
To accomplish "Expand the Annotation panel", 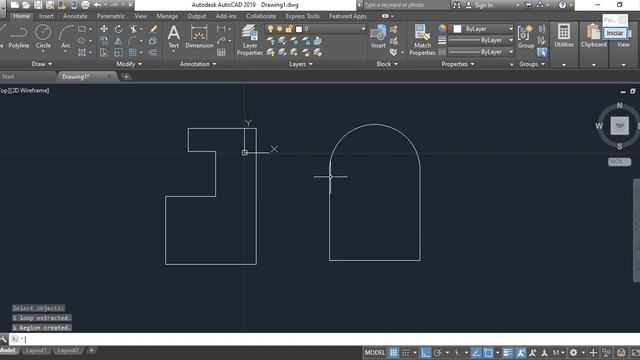I will 198,64.
